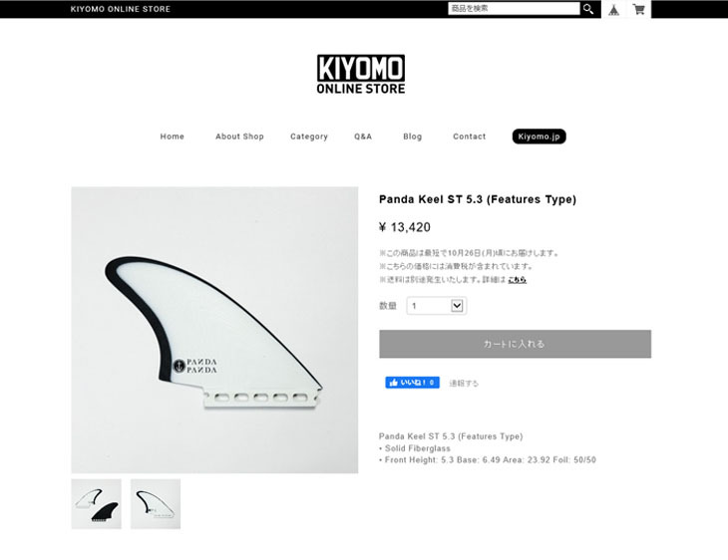Open the account icon beside the cart
The image size is (728, 560).
pos(613,10)
